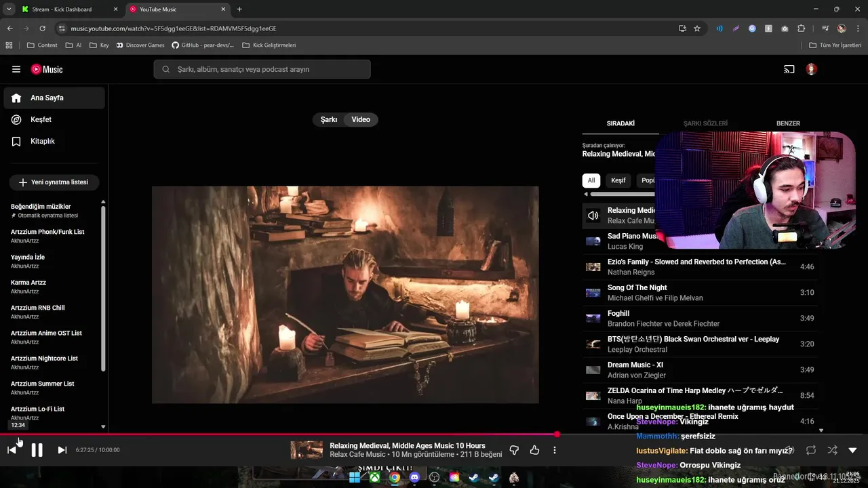Open Chrome three-dot menu
The image size is (868, 488).
[x=858, y=28]
